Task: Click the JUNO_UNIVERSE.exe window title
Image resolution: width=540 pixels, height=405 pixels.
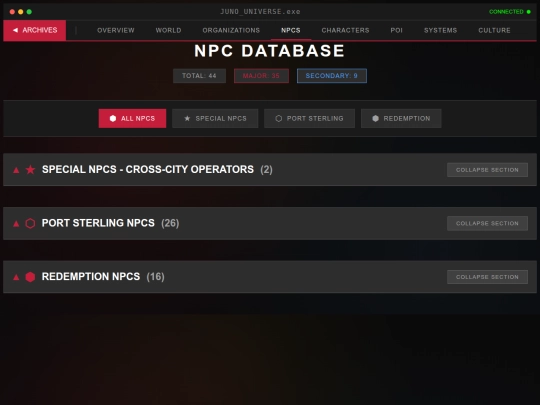Action: coord(260,12)
